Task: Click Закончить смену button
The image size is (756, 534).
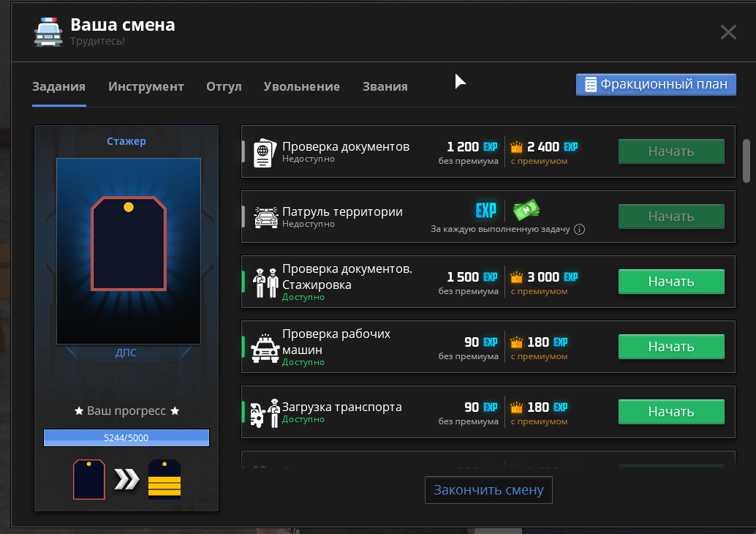Action: point(488,490)
